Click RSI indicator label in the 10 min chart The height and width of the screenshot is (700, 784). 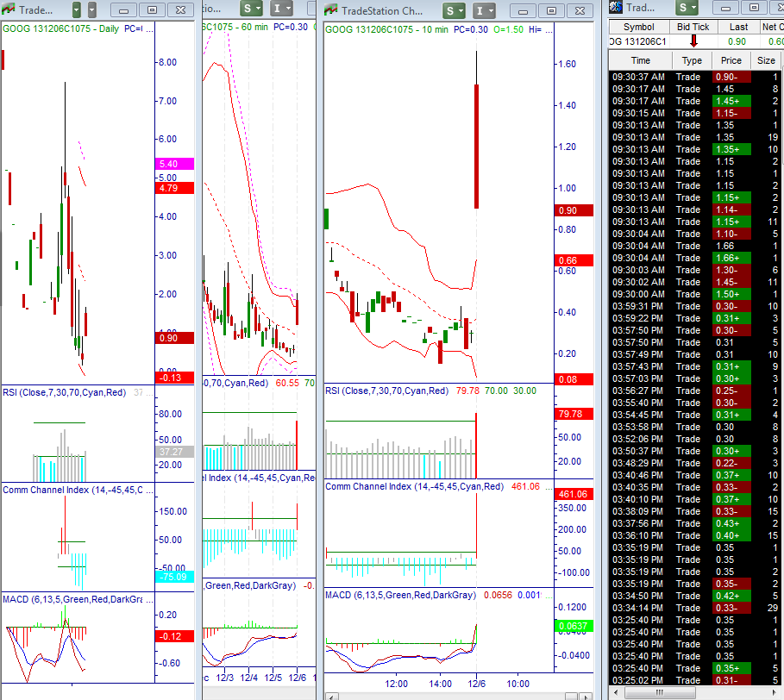[x=386, y=391]
